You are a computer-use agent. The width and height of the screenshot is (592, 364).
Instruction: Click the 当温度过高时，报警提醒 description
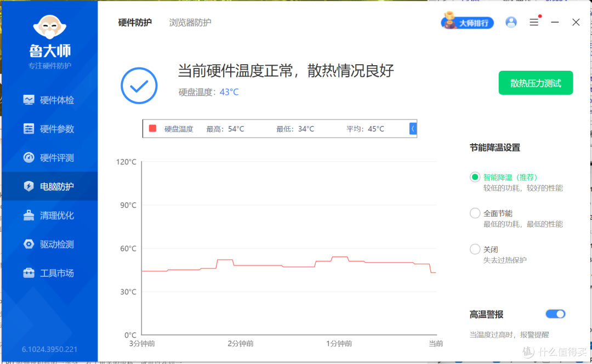point(509,334)
